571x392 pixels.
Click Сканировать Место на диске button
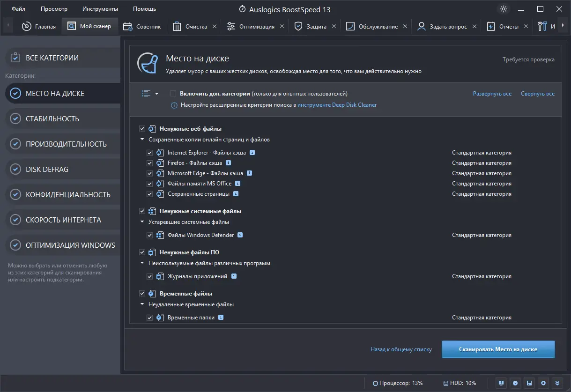point(498,349)
